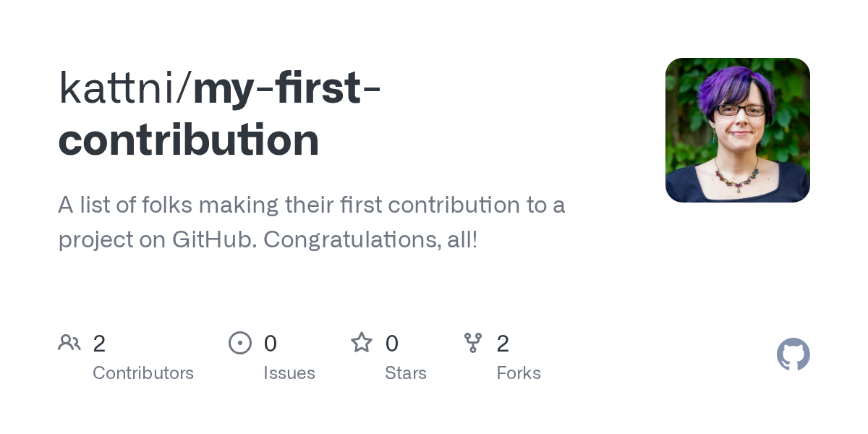The image size is (868, 434).
Task: Select the Stars label
Action: click(406, 373)
